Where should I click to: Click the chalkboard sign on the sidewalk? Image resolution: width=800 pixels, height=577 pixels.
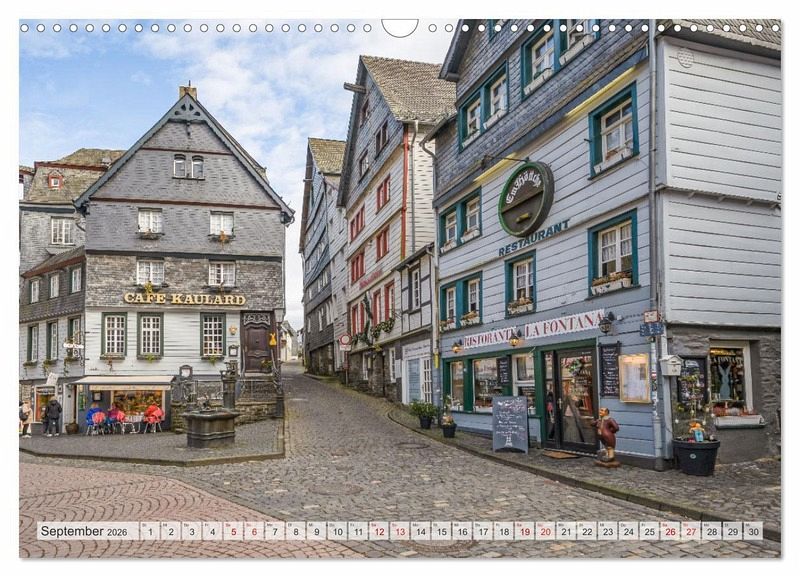(x=510, y=424)
